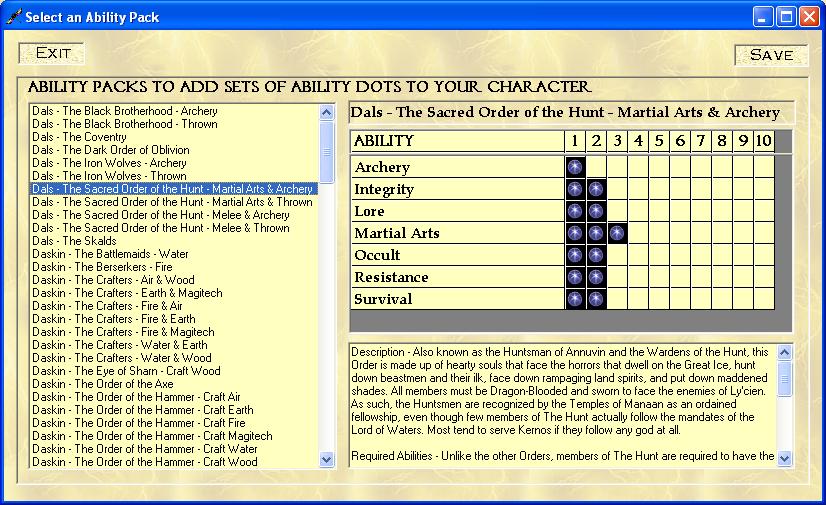Select Sacred Order of the Hunt - Martial Arts & Thrown
Screen dimensions: 826x505
[172, 202]
